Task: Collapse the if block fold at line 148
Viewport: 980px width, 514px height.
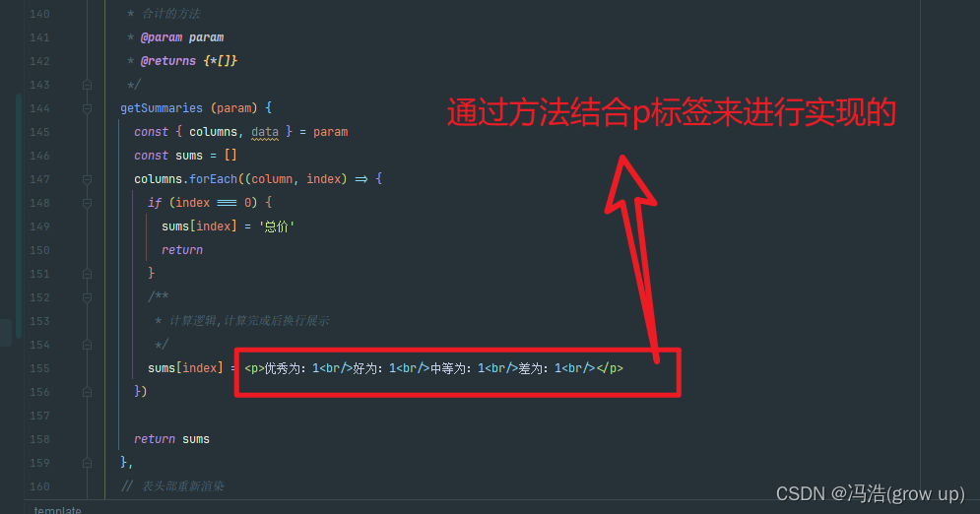Action: click(x=87, y=204)
